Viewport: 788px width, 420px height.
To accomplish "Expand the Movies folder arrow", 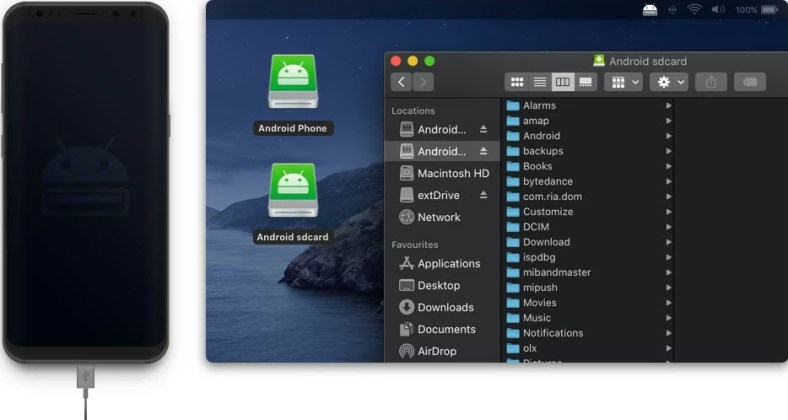I will [668, 302].
